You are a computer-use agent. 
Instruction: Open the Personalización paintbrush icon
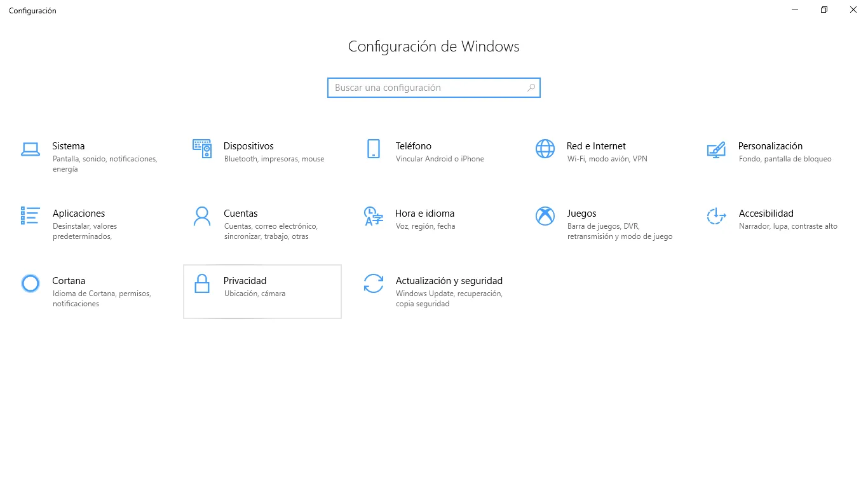pos(716,149)
